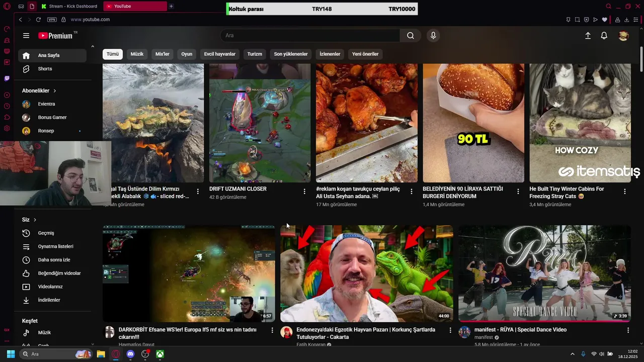Open Bonus Gamer subscription channel

coord(52,118)
